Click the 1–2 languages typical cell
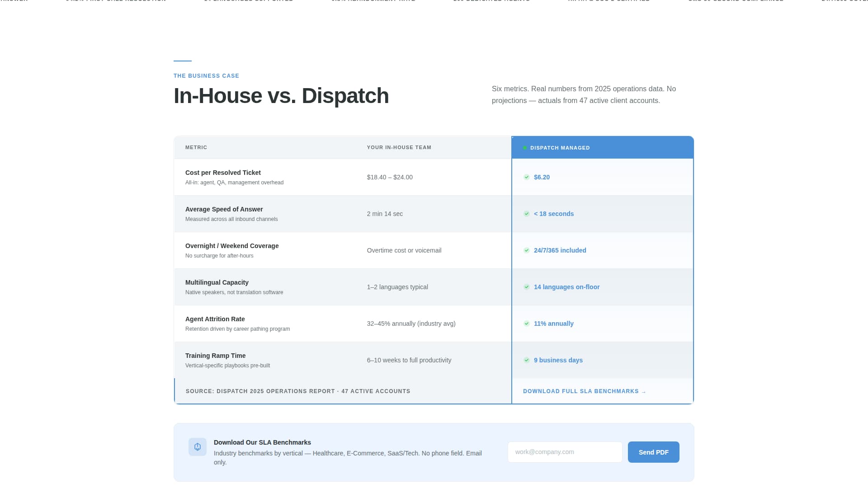Screen dimensions: 868x488 (x=397, y=287)
